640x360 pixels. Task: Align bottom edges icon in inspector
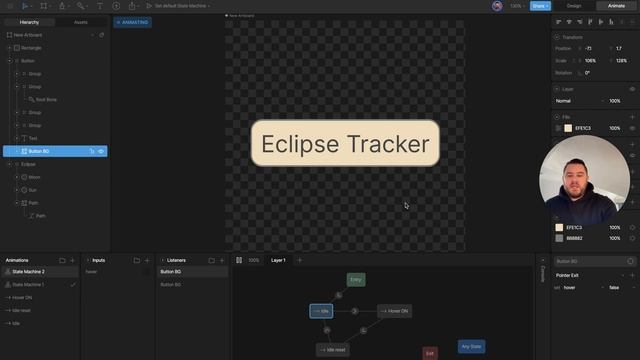point(611,22)
